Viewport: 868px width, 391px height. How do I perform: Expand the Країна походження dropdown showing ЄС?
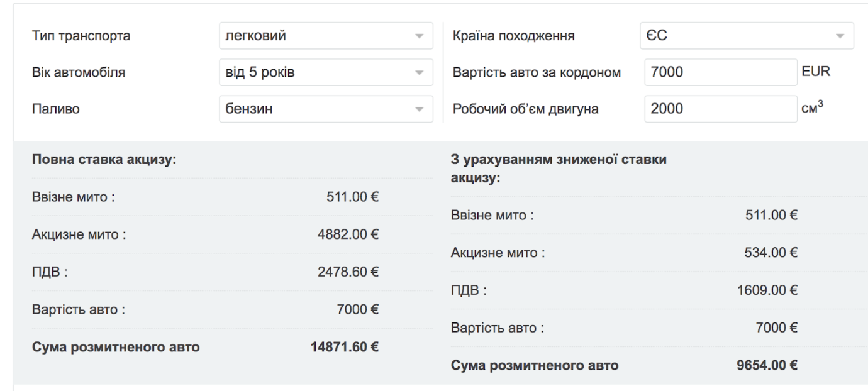747,35
